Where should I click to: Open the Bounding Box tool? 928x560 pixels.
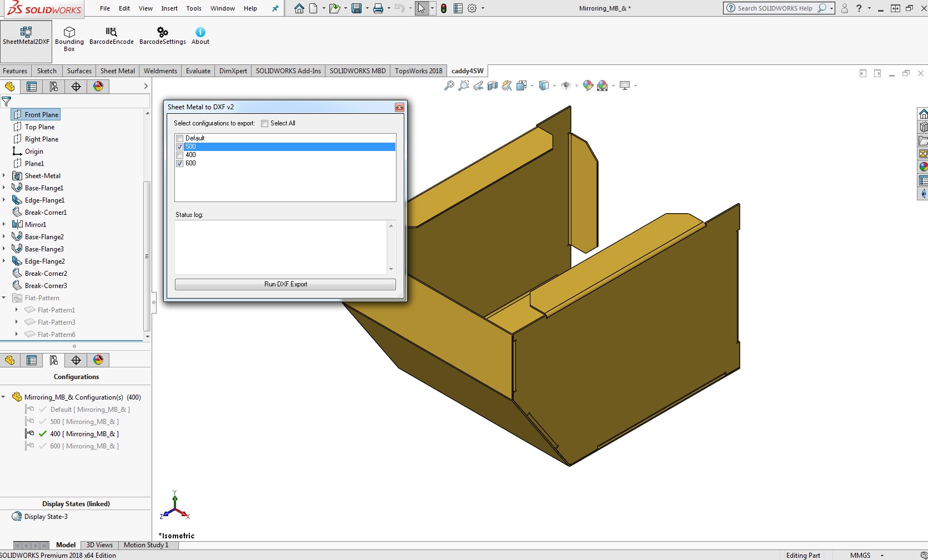69,32
